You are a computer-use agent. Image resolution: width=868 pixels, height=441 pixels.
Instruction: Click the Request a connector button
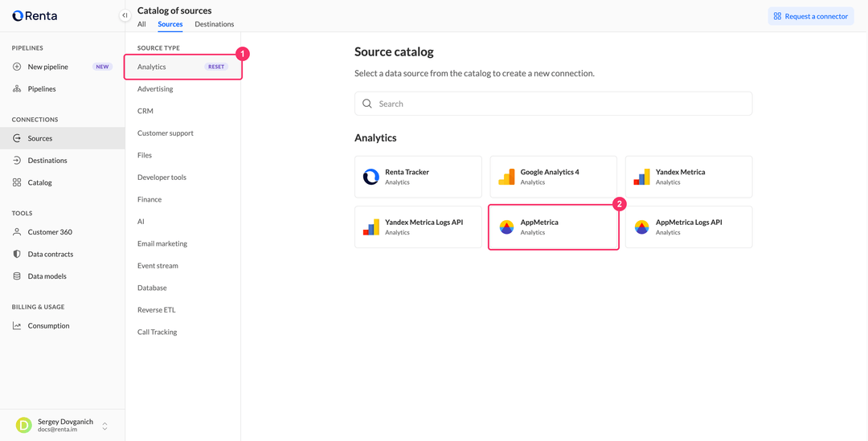coord(811,16)
